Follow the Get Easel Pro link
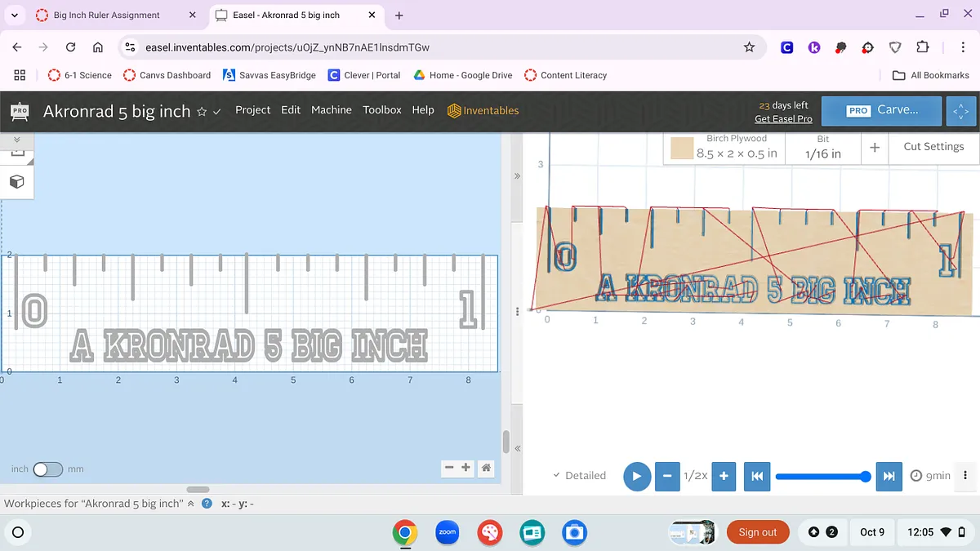The height and width of the screenshot is (551, 980). [783, 119]
